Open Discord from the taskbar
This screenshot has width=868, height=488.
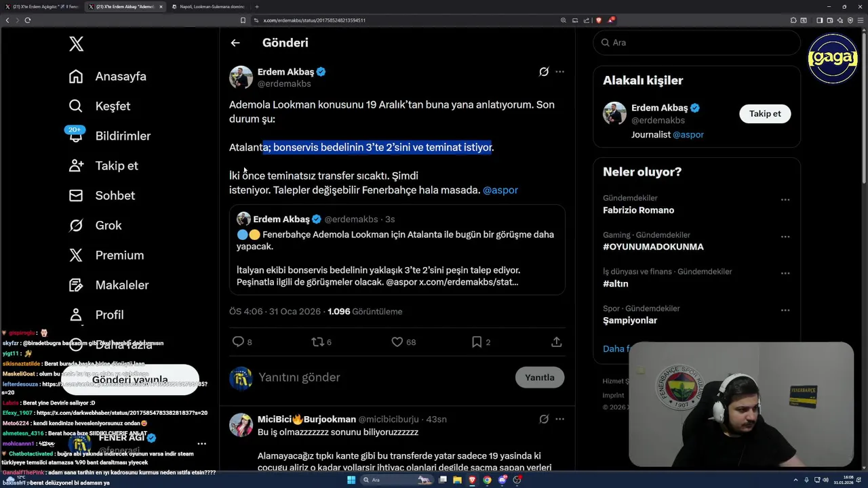[502, 480]
